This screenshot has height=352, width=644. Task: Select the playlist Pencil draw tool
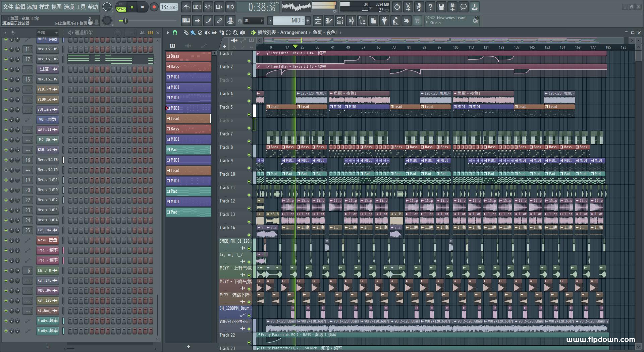pos(186,33)
